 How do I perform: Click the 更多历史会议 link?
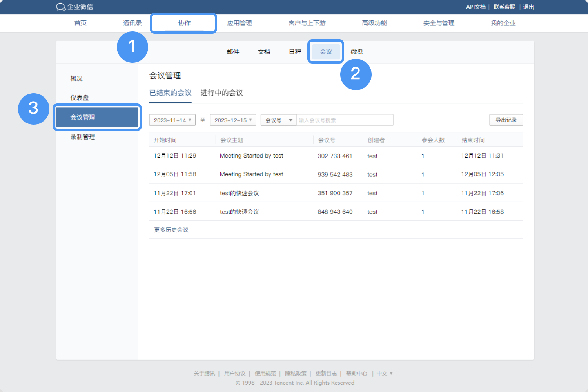pos(171,230)
